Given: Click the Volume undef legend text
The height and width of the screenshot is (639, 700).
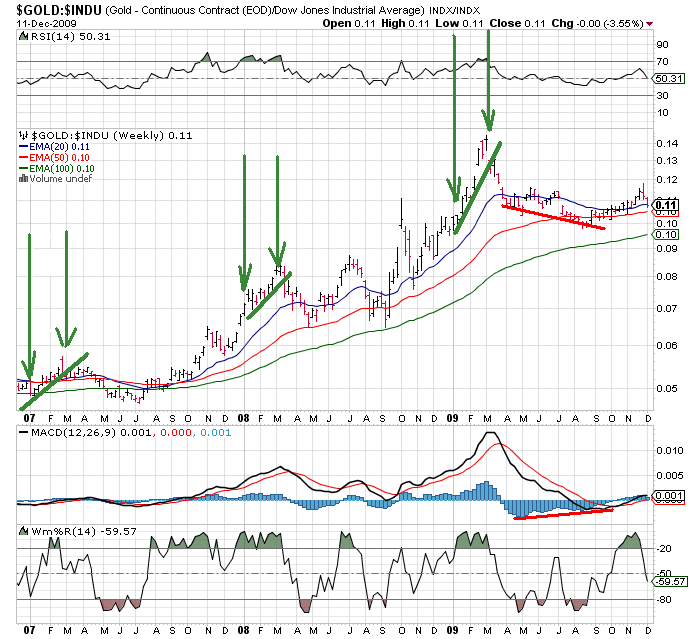Looking at the screenshot, I should point(61,179).
